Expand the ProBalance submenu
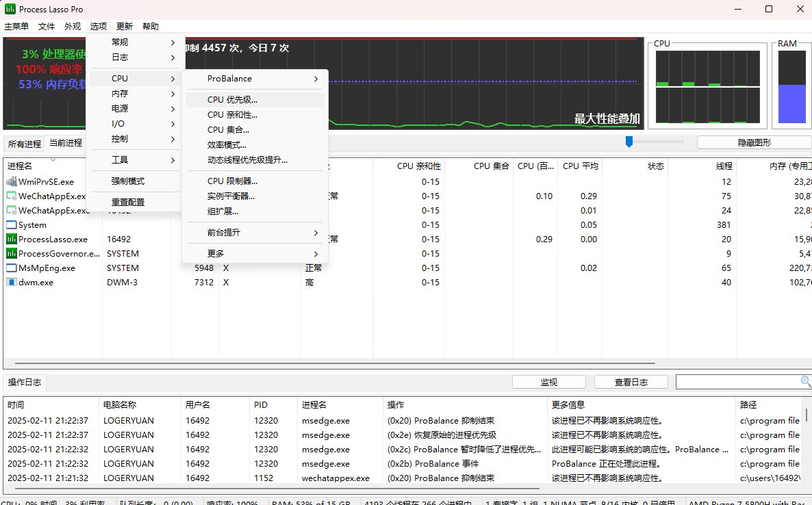 (x=255, y=79)
